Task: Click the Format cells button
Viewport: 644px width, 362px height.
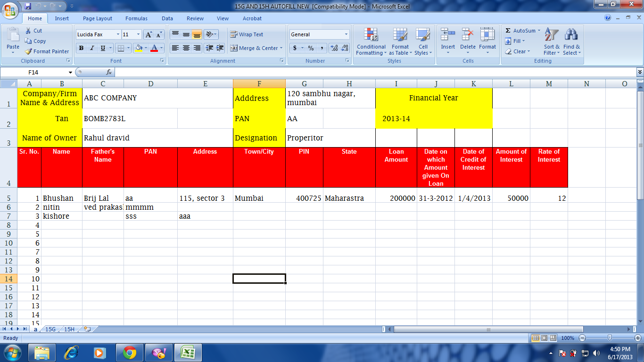Action: pyautogui.click(x=487, y=41)
